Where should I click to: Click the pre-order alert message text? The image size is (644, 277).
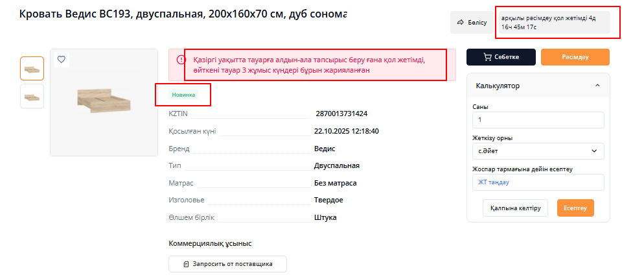(x=311, y=65)
